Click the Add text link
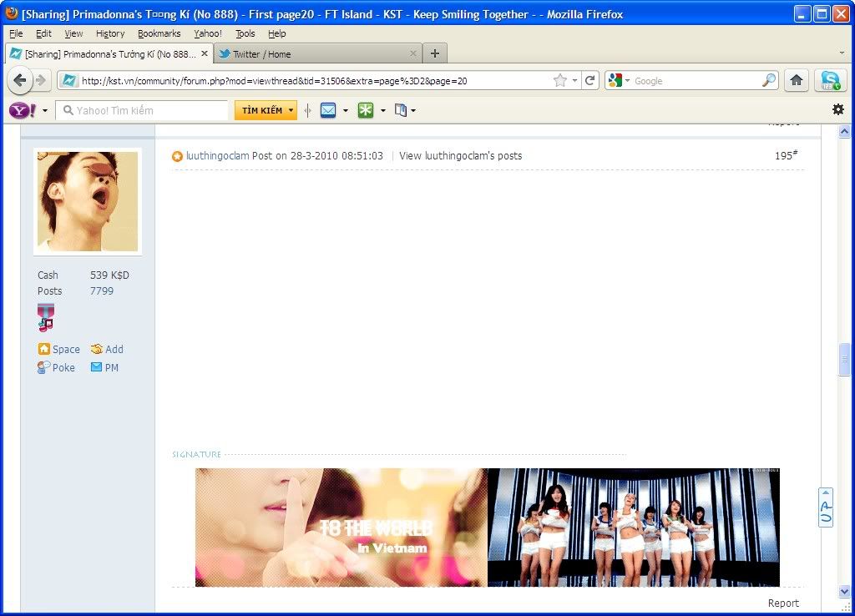The width and height of the screenshot is (855, 616). click(x=114, y=350)
